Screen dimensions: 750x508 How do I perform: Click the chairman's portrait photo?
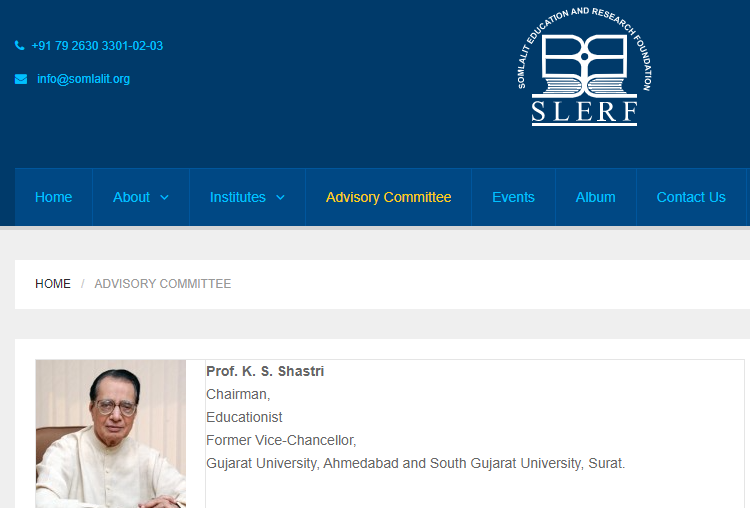(111, 434)
